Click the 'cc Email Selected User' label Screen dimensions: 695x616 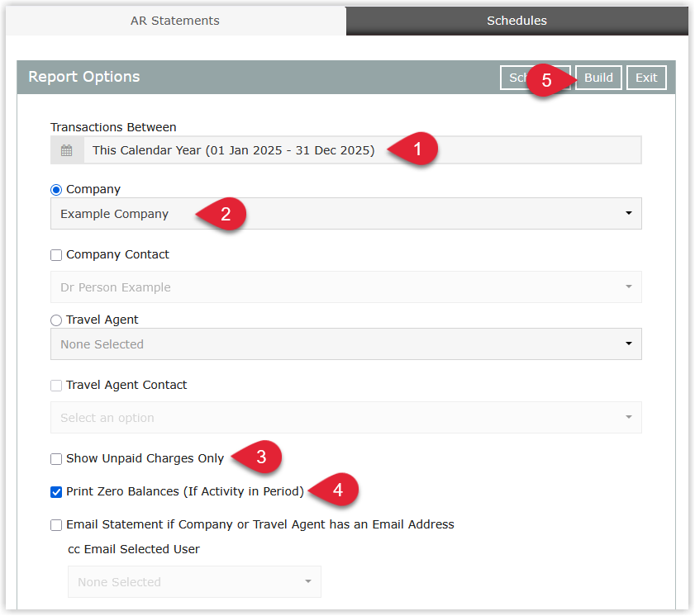(x=134, y=549)
